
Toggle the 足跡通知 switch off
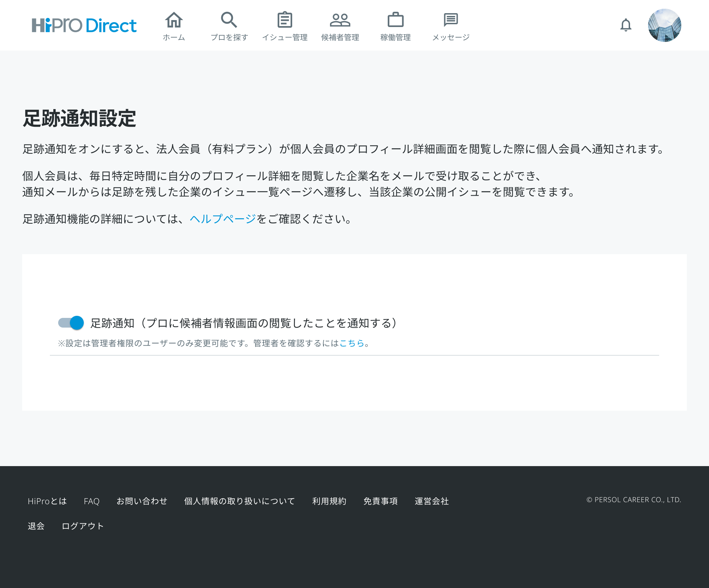pos(71,323)
